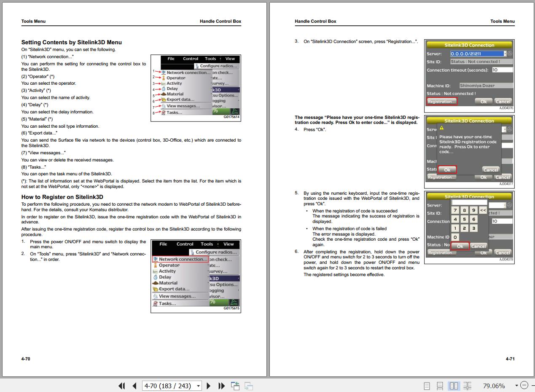Jump to the first page of the document
The image size is (535, 392).
[122, 386]
